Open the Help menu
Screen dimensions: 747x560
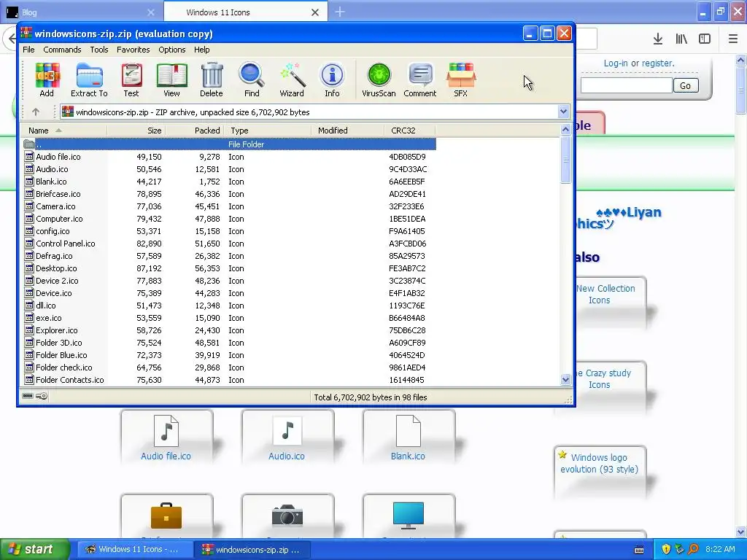(202, 50)
